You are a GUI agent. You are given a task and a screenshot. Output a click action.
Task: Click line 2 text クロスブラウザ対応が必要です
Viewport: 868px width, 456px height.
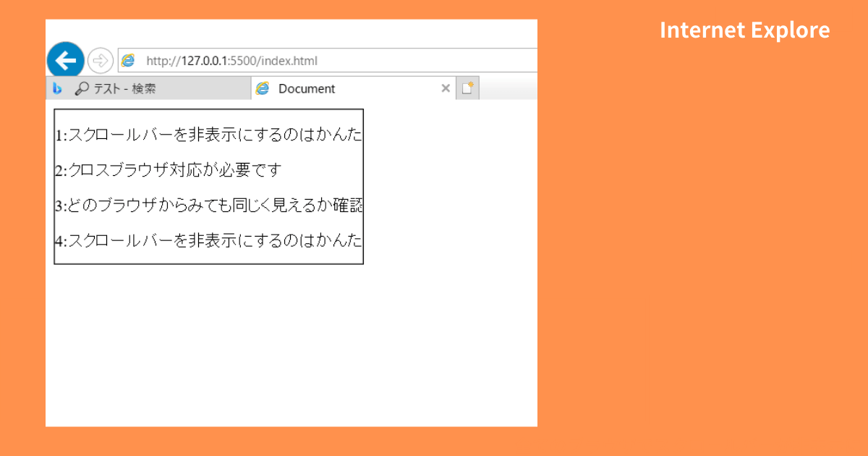(168, 171)
